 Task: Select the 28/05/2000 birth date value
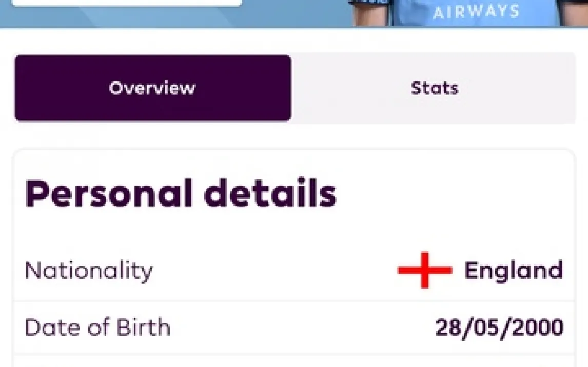pyautogui.click(x=499, y=328)
